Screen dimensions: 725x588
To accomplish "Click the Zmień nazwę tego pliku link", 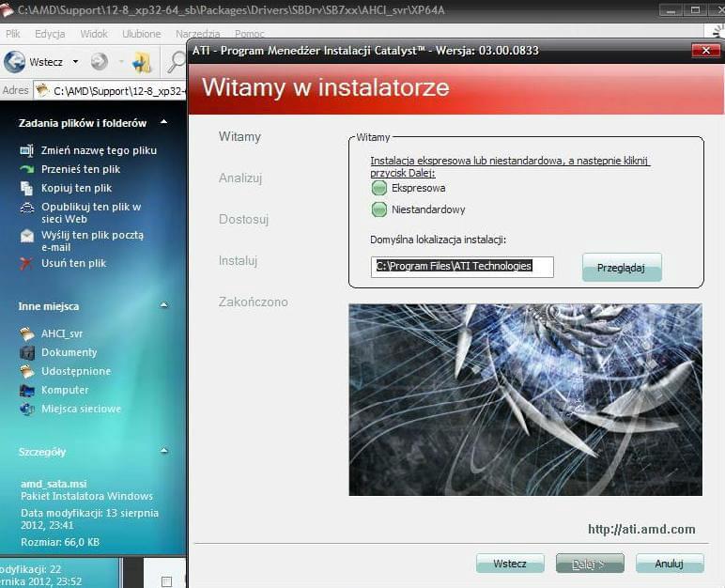I will (x=99, y=150).
